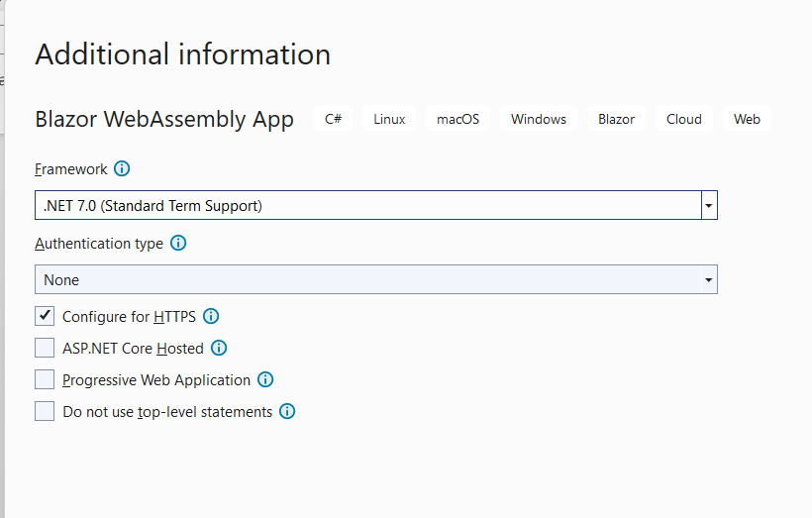The width and height of the screenshot is (812, 518).
Task: Click info icon beside top-level statements option
Action: pos(287,412)
